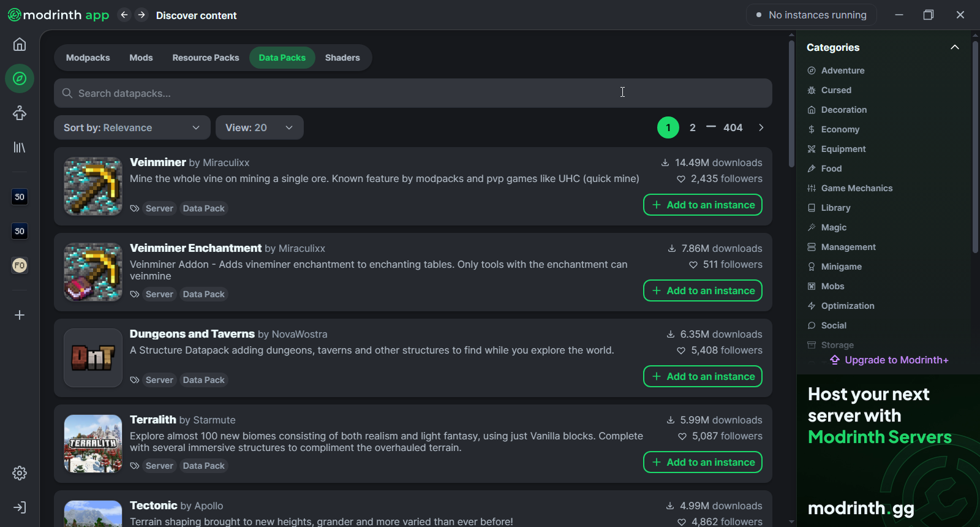980x527 pixels.
Task: Focus the Search datapacks field
Action: tap(413, 93)
